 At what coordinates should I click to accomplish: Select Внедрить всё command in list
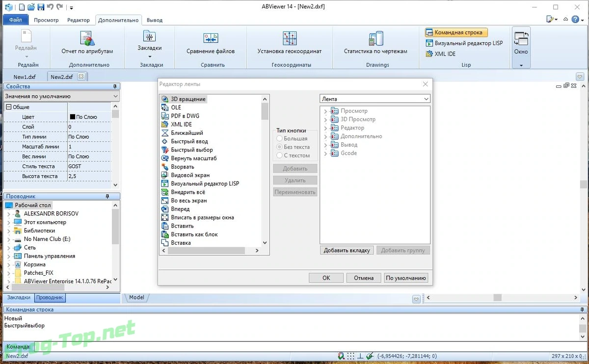pos(184,192)
